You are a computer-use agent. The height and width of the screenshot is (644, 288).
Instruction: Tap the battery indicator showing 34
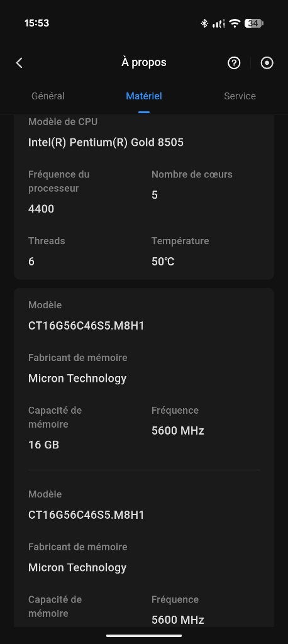tap(253, 23)
